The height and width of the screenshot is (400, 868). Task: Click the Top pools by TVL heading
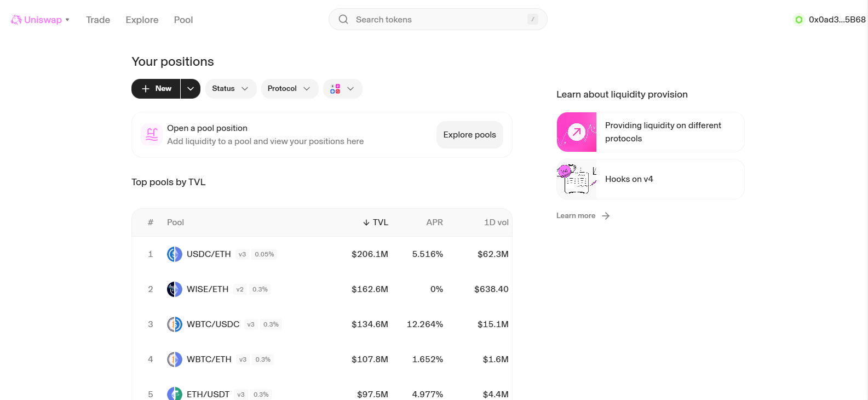[169, 182]
